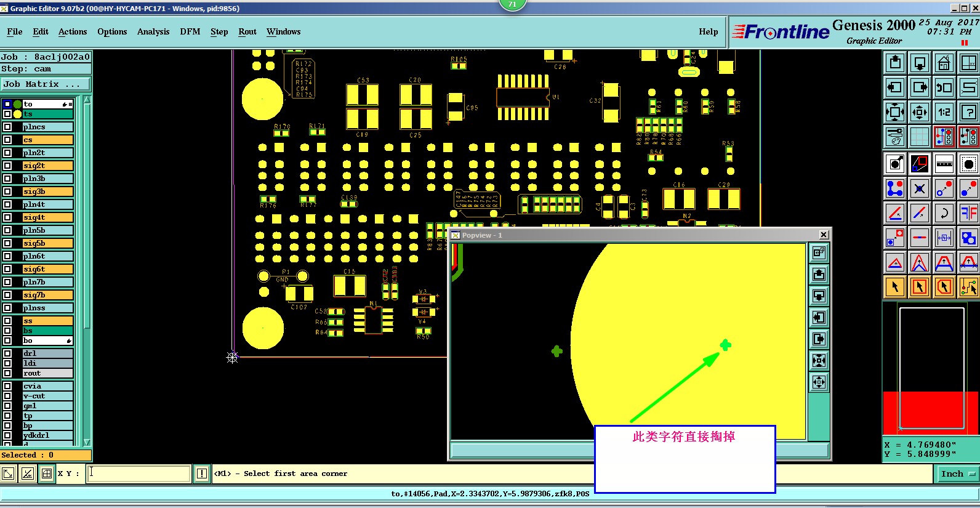Open the File menu
980x508 pixels.
[15, 31]
